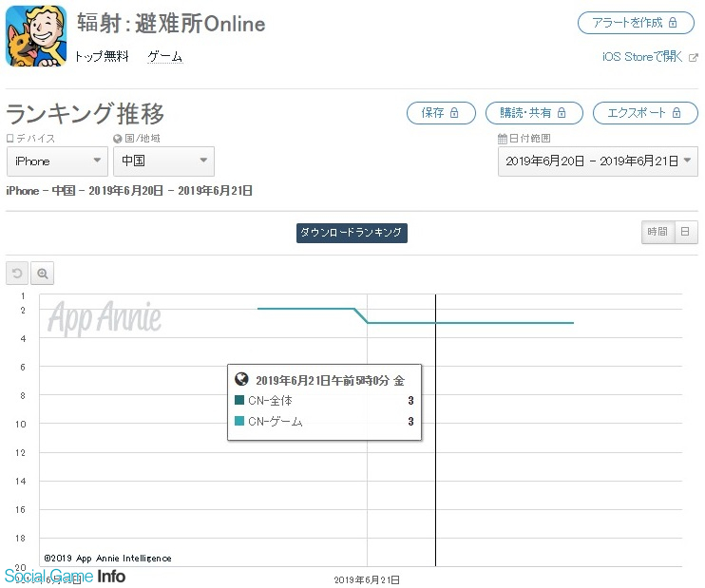The height and width of the screenshot is (588, 705).
Task: Click the 購読・共有 subscribe share button
Action: [534, 113]
